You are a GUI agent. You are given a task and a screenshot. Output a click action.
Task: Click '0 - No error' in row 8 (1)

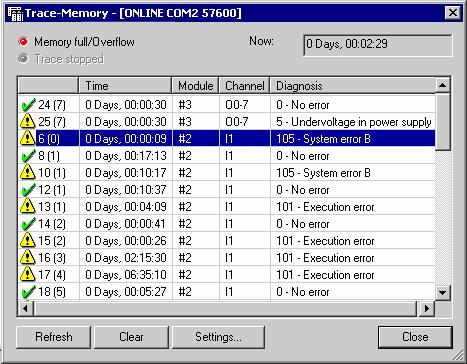pos(303,156)
